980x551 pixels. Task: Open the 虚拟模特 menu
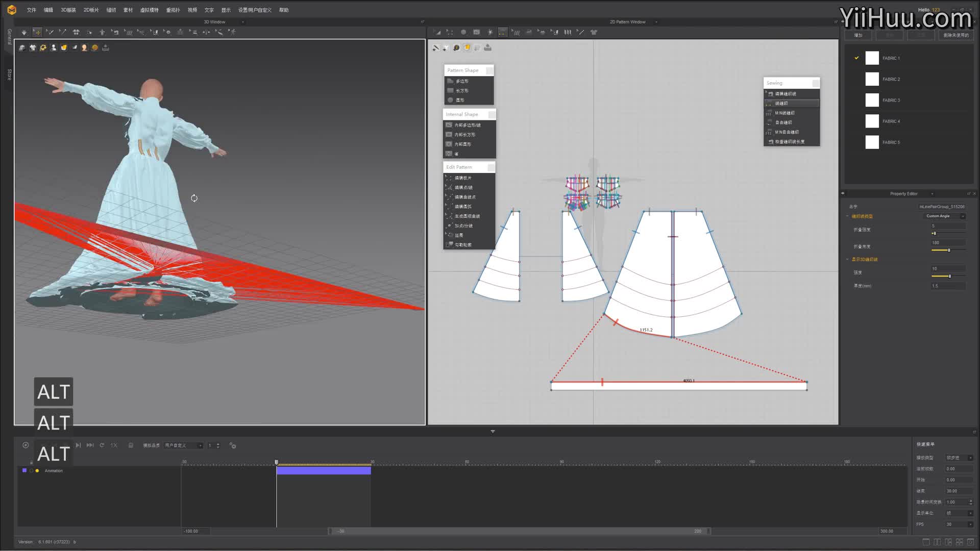[x=149, y=10]
